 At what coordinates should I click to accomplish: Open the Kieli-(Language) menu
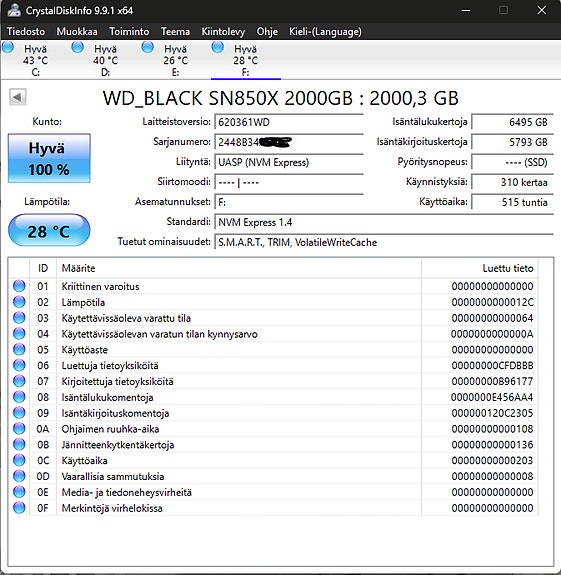click(325, 32)
